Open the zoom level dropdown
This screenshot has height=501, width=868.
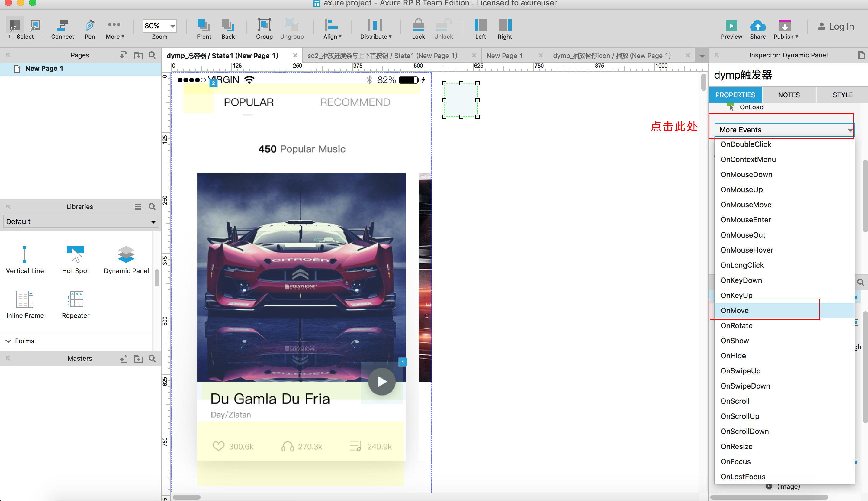click(172, 26)
